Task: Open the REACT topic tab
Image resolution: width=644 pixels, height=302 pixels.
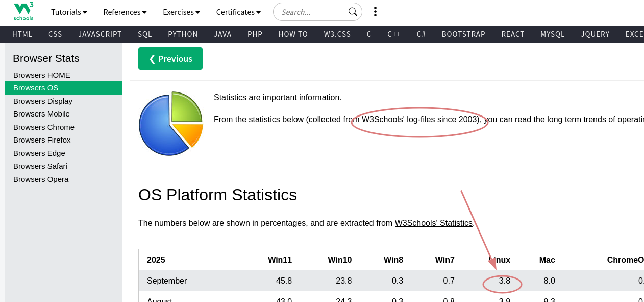Action: 513,34
